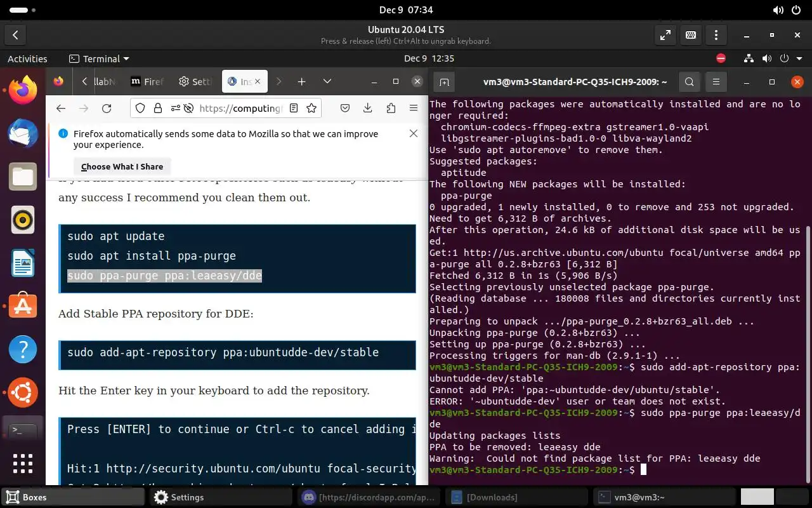Open the Firefox hamburger menu

pos(414,109)
